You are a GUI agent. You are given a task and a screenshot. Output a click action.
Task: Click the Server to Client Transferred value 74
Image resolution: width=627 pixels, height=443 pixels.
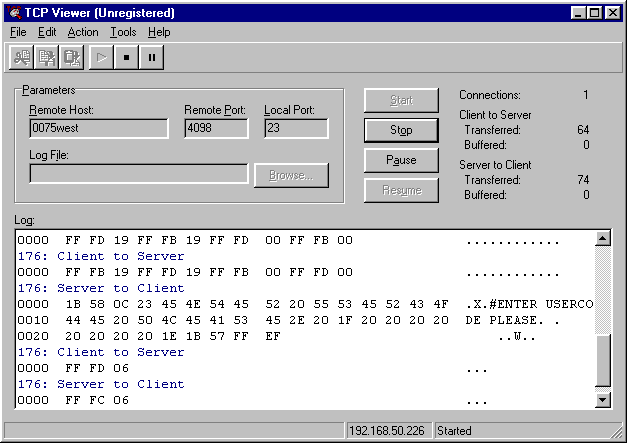(x=583, y=180)
